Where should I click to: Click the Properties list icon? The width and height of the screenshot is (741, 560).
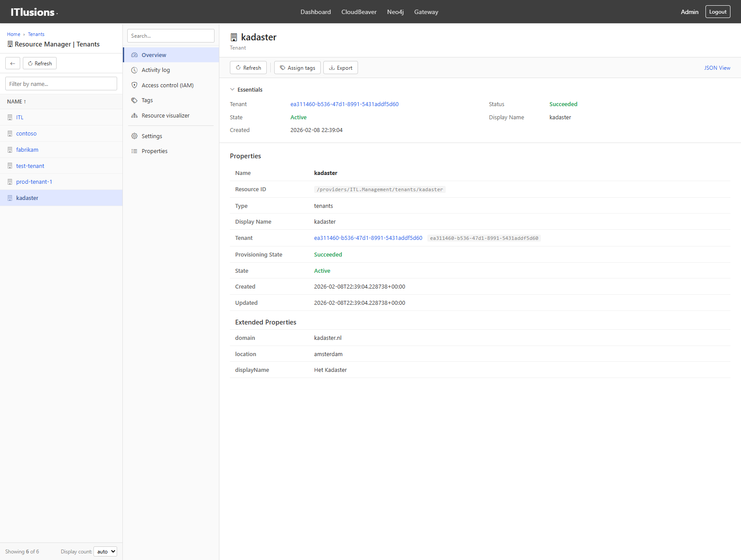pos(134,151)
